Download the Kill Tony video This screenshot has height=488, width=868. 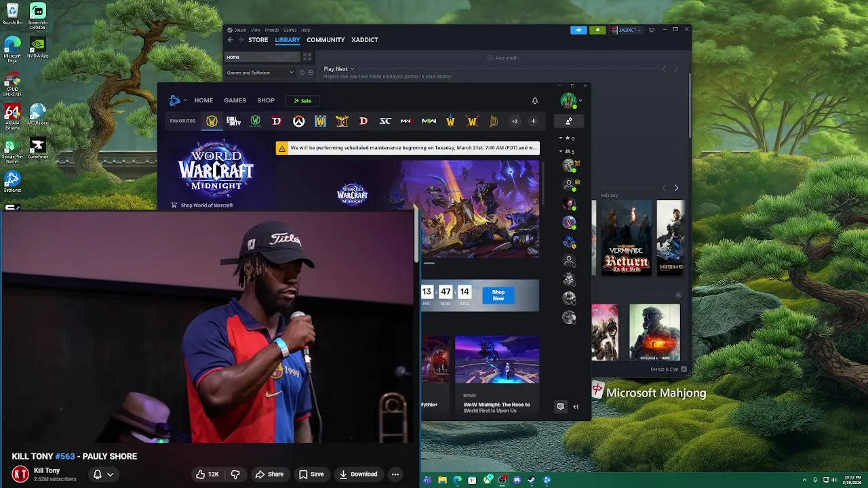[x=358, y=474]
